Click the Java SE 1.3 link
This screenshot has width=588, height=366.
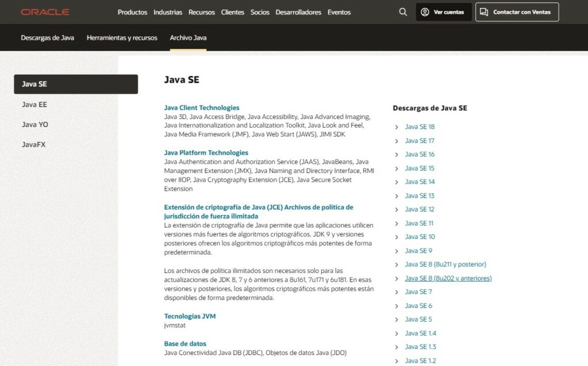(420, 346)
